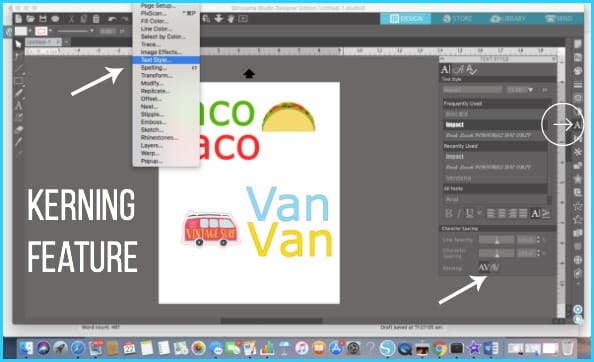The image size is (594, 362).
Task: Open Finder from the dock
Action: [27, 348]
